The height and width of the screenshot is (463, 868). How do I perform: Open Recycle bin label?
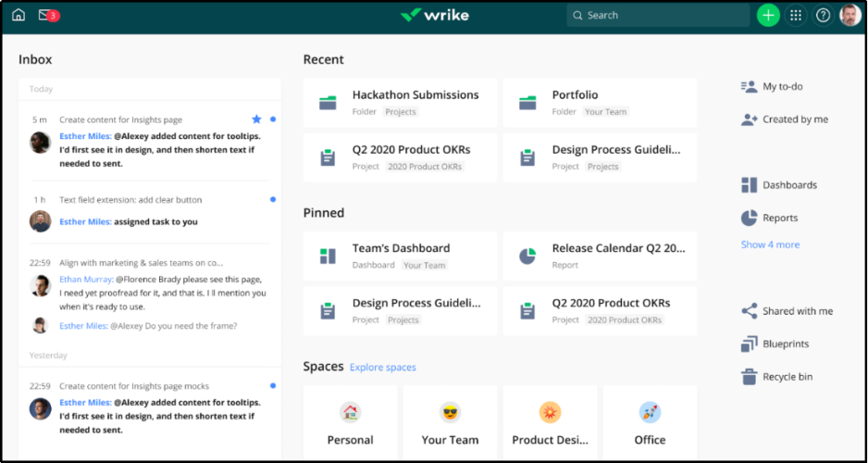tap(787, 377)
